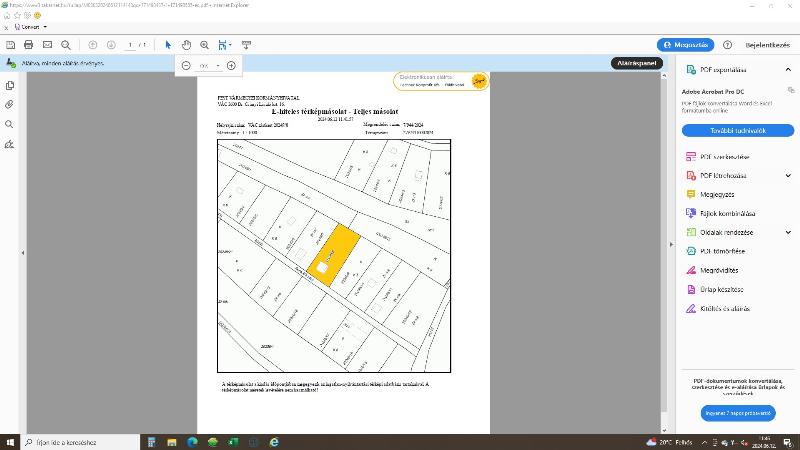Print the PDF with the printer icon

coord(29,45)
